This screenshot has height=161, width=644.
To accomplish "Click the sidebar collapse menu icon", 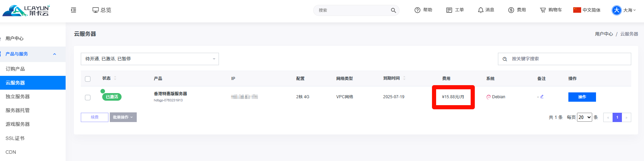I will tap(74, 10).
